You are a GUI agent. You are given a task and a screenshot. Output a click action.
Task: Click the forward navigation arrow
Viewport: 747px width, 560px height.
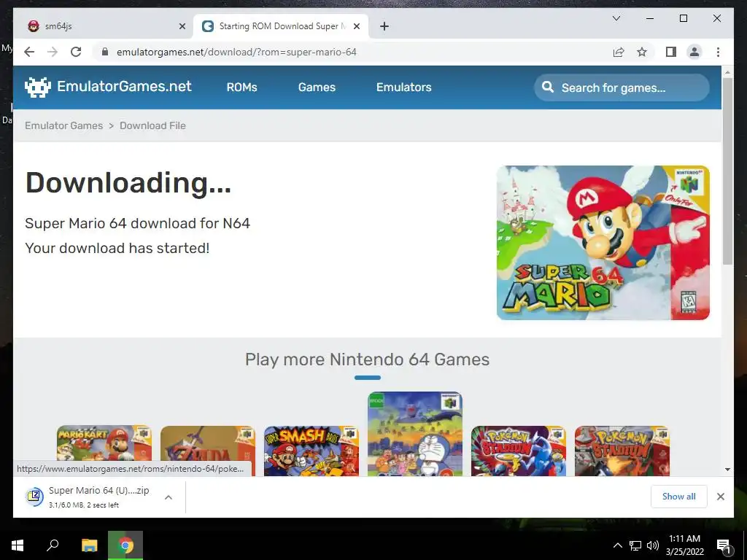click(x=53, y=52)
